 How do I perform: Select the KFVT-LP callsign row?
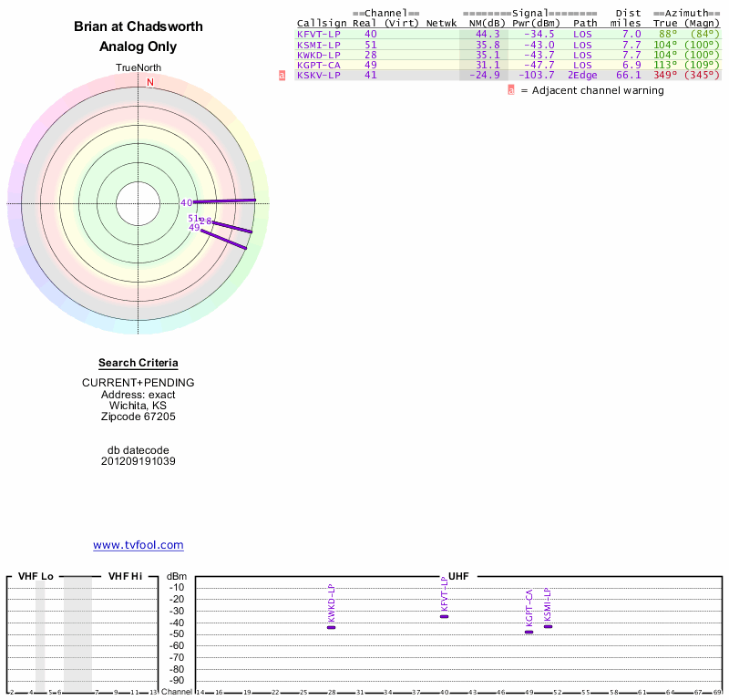(508, 34)
